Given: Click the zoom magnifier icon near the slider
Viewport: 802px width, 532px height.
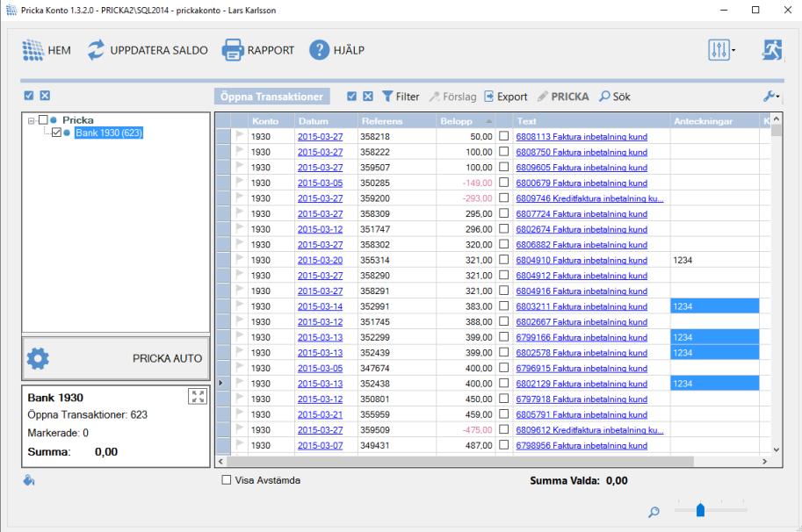Looking at the screenshot, I should (x=654, y=512).
